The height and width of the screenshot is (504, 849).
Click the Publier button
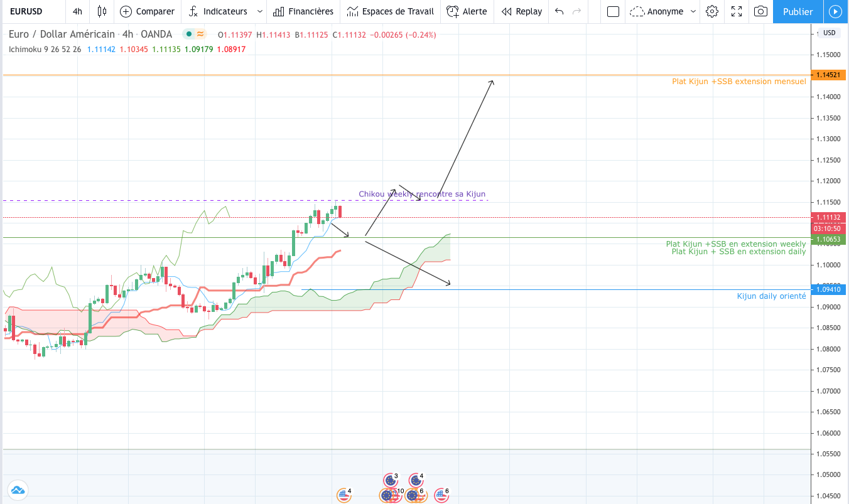tap(798, 11)
